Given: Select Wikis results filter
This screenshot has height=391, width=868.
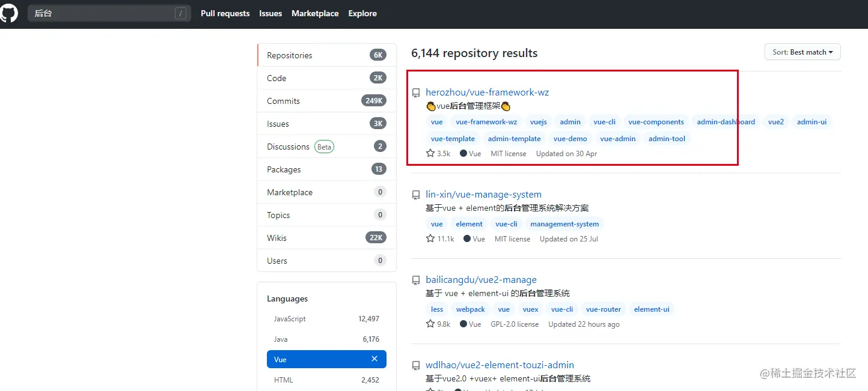Looking at the screenshot, I should [x=326, y=238].
